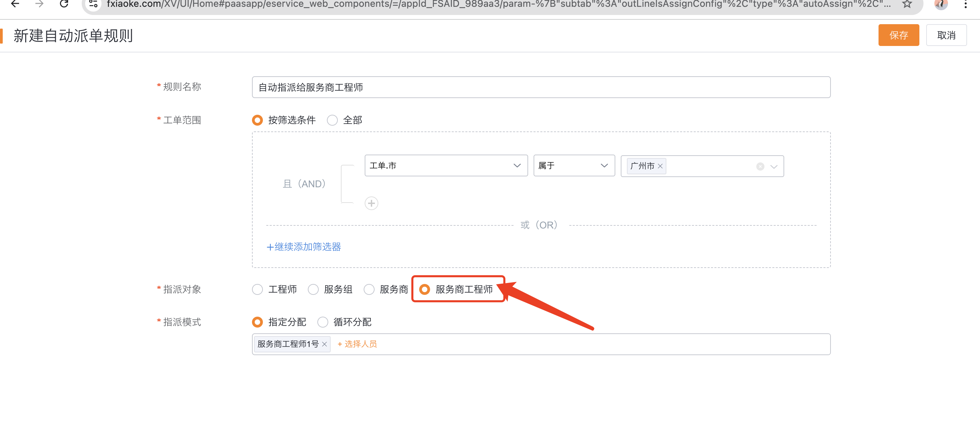Remove the 广州市 tag
Screen dimensions: 980x444
tap(660, 166)
